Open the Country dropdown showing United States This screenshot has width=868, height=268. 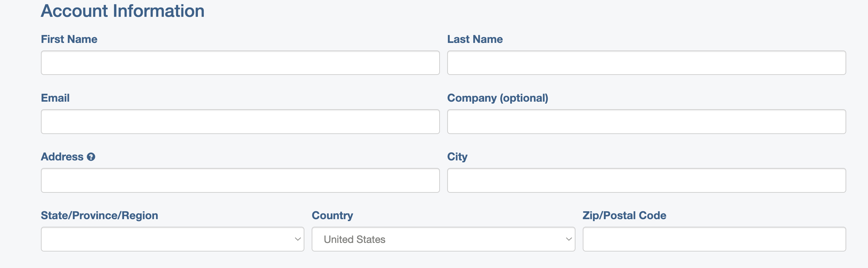click(443, 239)
